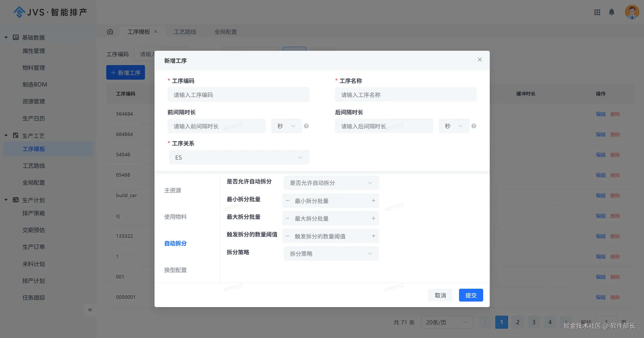644x338 pixels.
Task: Open the notification bell
Action: pyautogui.click(x=611, y=12)
